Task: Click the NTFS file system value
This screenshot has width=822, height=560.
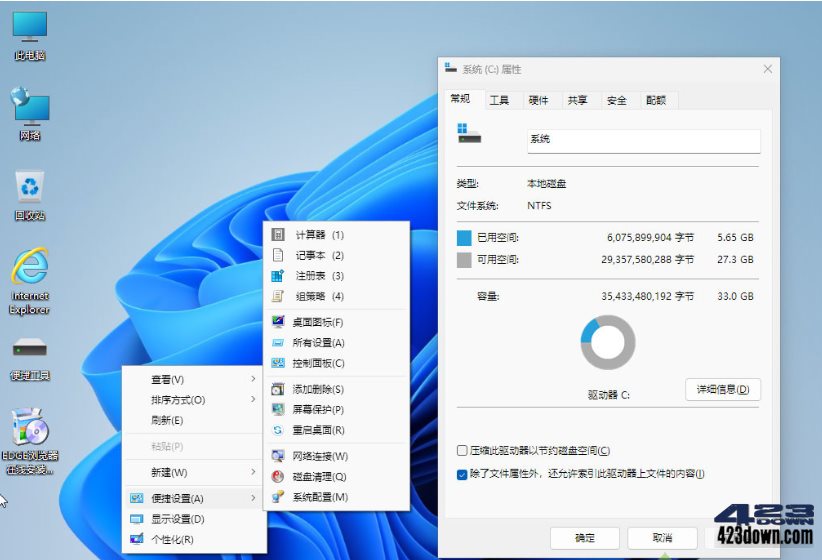Action: 539,206
